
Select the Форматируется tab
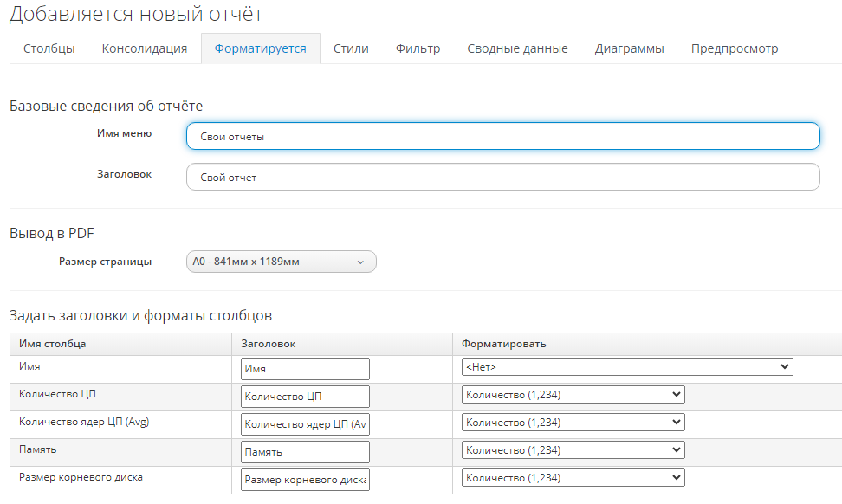click(261, 48)
